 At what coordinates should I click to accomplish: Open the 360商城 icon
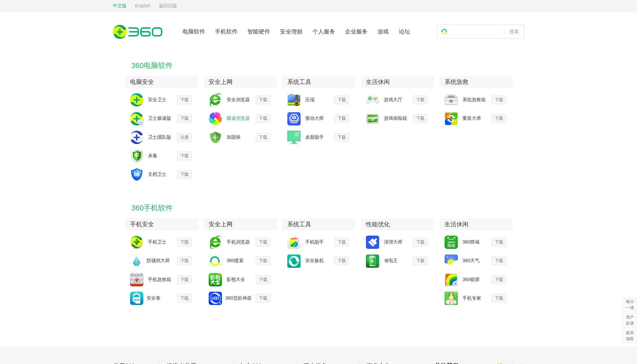(451, 242)
